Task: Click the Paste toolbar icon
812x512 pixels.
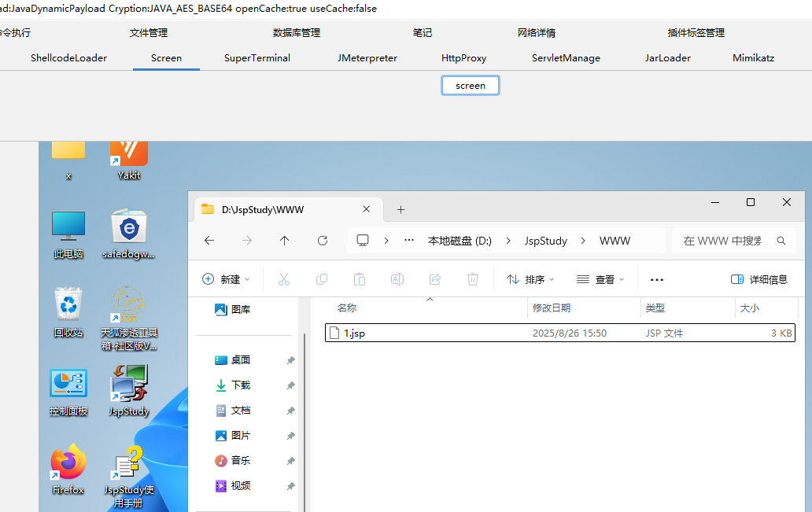Action: click(x=360, y=279)
